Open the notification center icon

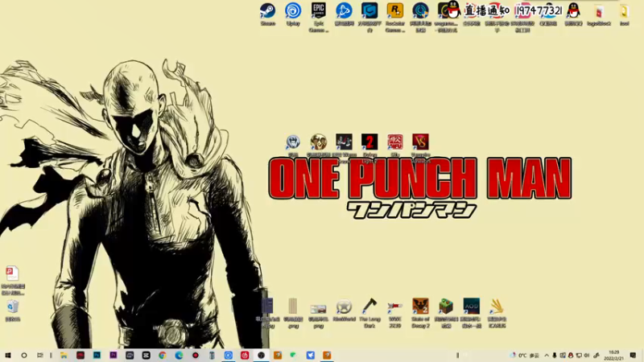coord(633,356)
